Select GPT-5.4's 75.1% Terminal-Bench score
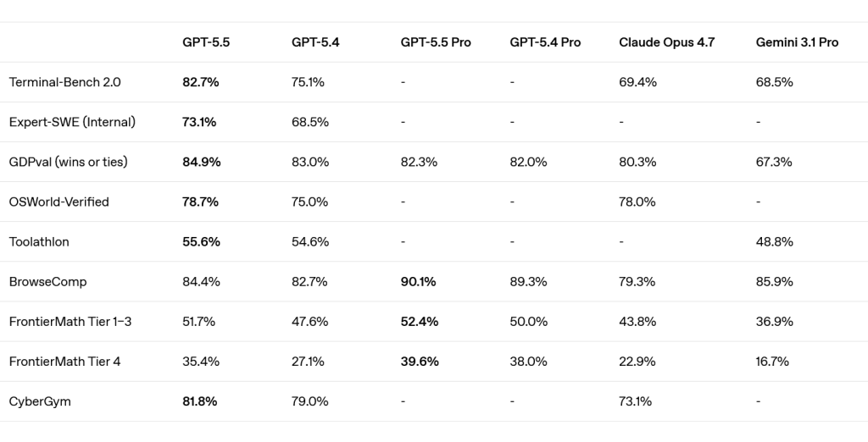 click(308, 82)
